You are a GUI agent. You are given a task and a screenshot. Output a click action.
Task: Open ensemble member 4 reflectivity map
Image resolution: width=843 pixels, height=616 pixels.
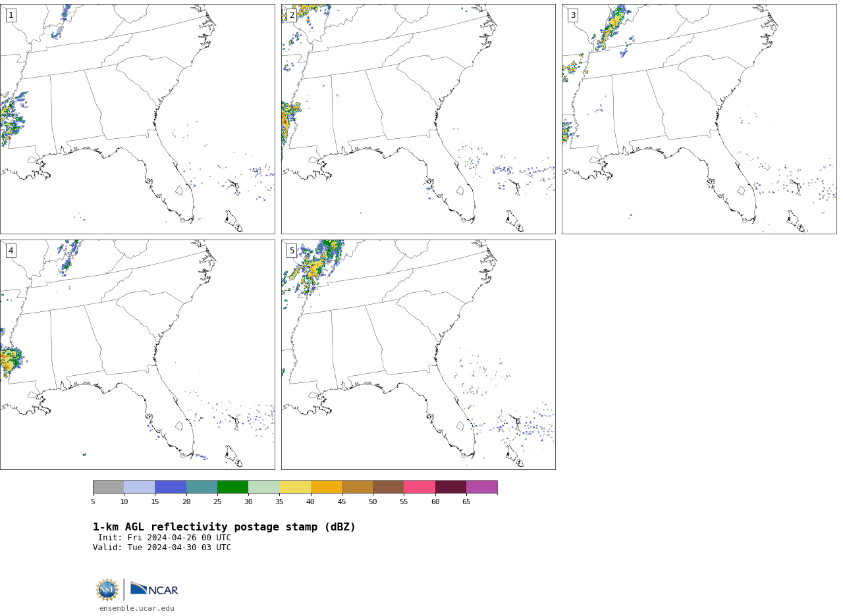[x=137, y=355]
